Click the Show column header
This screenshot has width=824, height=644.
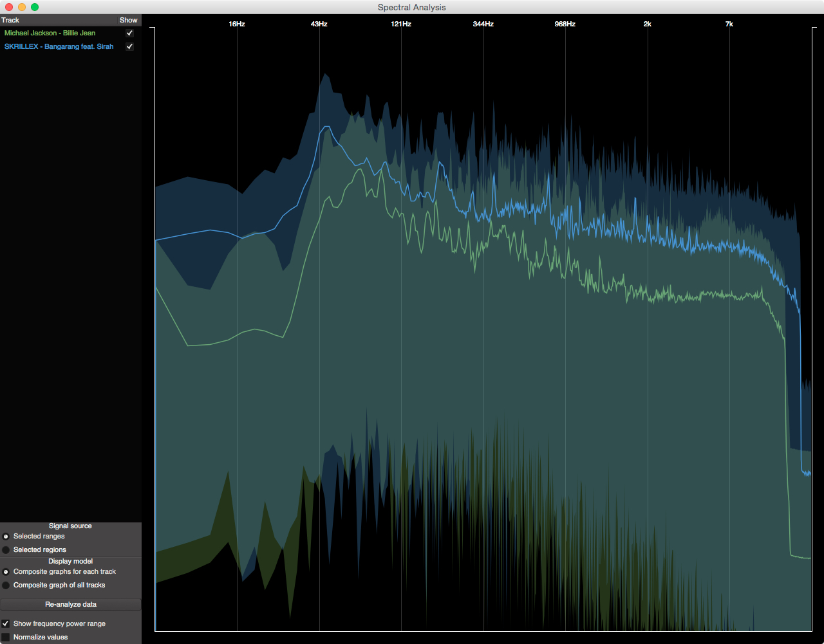pyautogui.click(x=128, y=20)
